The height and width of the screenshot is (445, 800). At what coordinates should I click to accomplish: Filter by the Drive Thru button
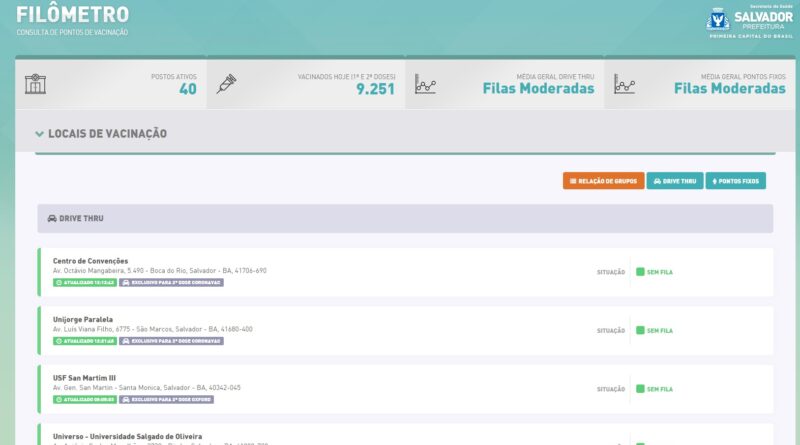point(675,181)
